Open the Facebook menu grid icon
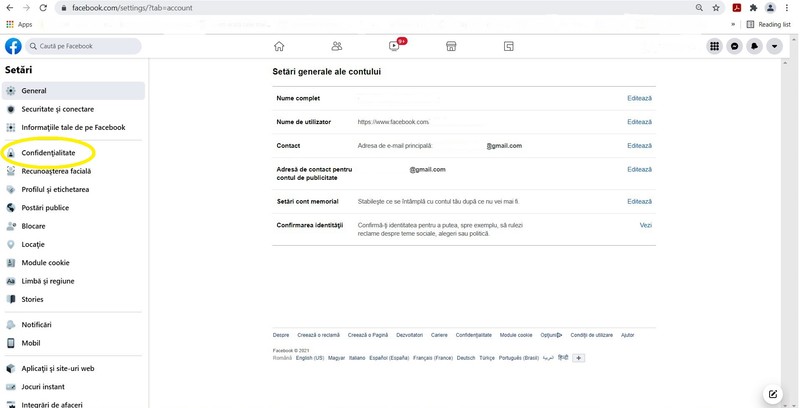 tap(715, 46)
